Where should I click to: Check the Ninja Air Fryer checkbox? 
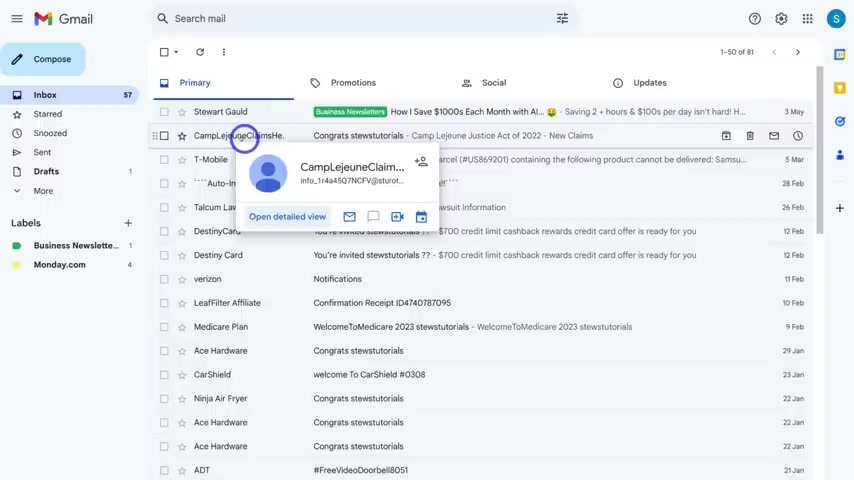pos(164,399)
